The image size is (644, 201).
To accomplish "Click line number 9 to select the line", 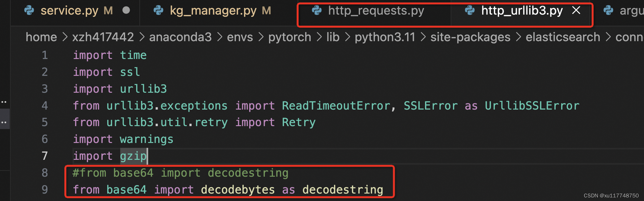I will (45, 190).
